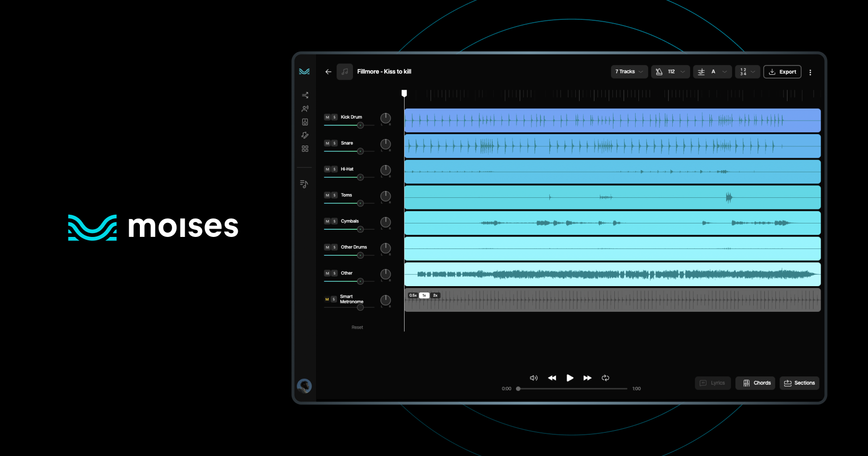868x456 pixels.
Task: Click the Moises logo in the sidebar
Action: click(304, 71)
